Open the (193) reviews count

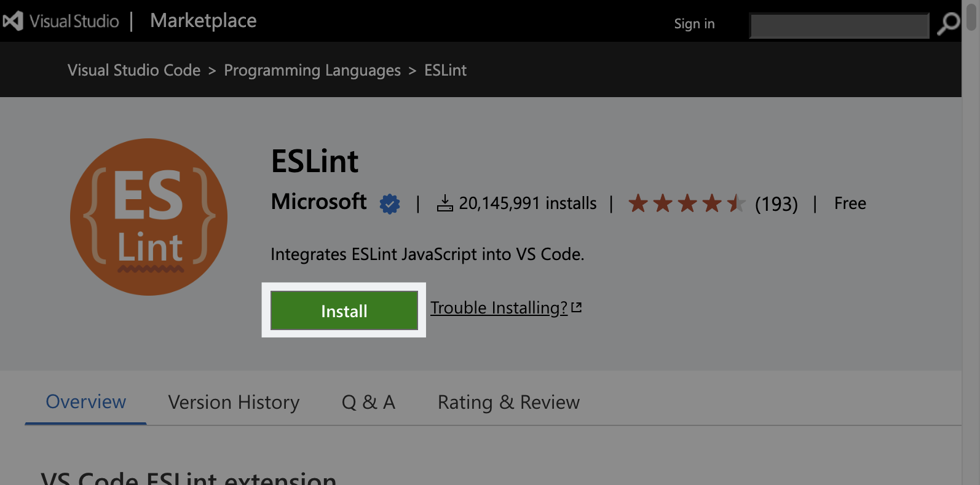tap(776, 203)
